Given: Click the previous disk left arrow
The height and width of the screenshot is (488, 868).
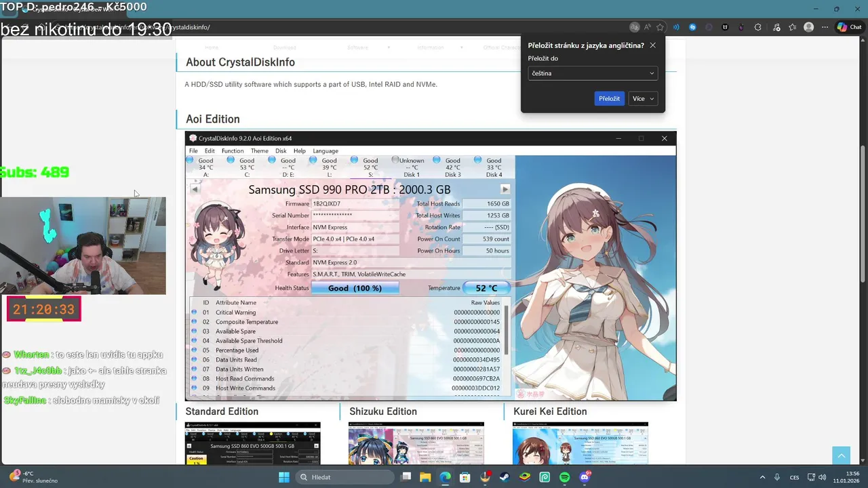Looking at the screenshot, I should (x=195, y=189).
